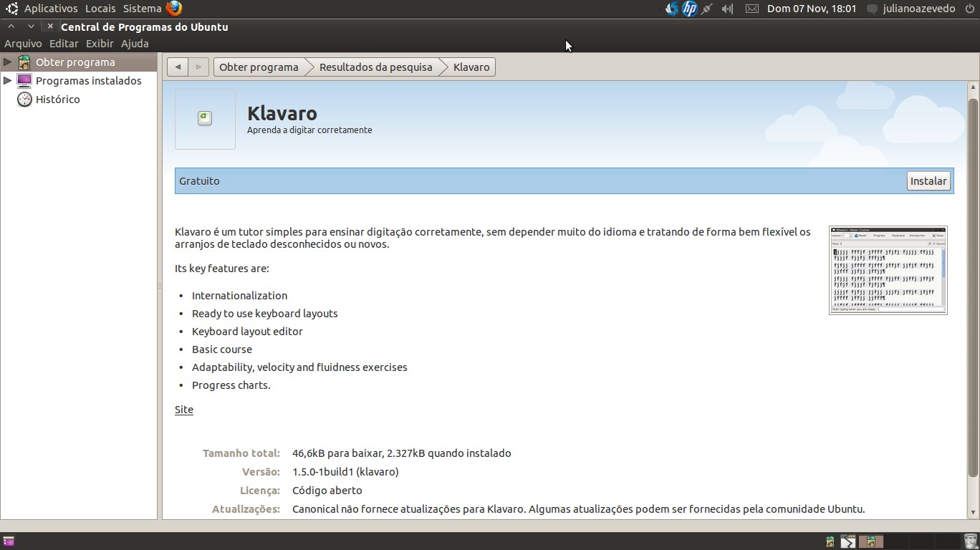Viewport: 980px width, 550px height.
Task: Click the 'Internationalization' bullet
Action: (x=239, y=296)
